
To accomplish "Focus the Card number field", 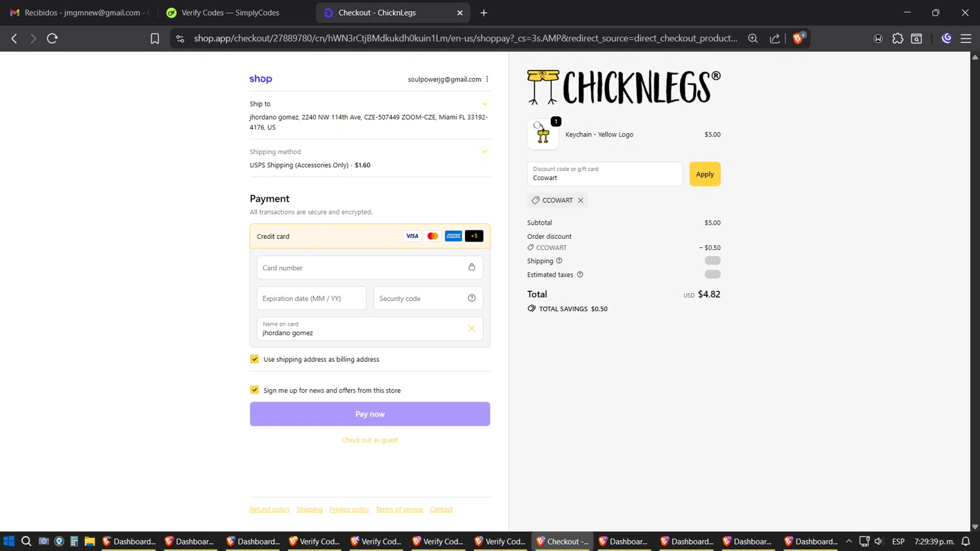I will pyautogui.click(x=370, y=268).
